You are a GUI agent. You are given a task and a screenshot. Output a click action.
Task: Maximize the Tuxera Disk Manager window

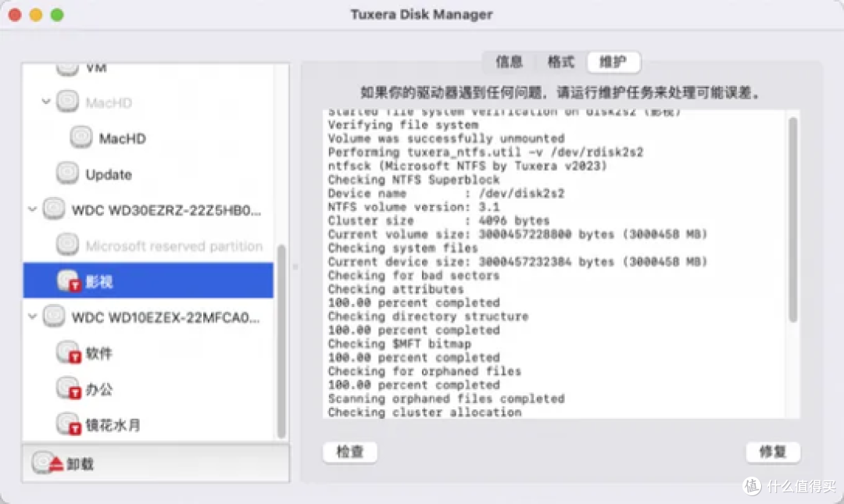point(57,15)
